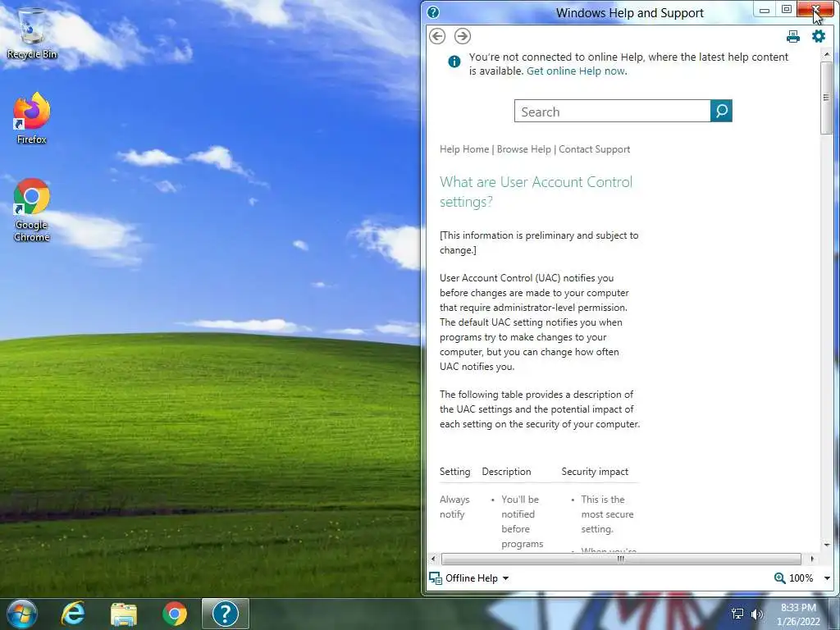Click the horizontal scrollbar right arrow
840x630 pixels.
812,559
